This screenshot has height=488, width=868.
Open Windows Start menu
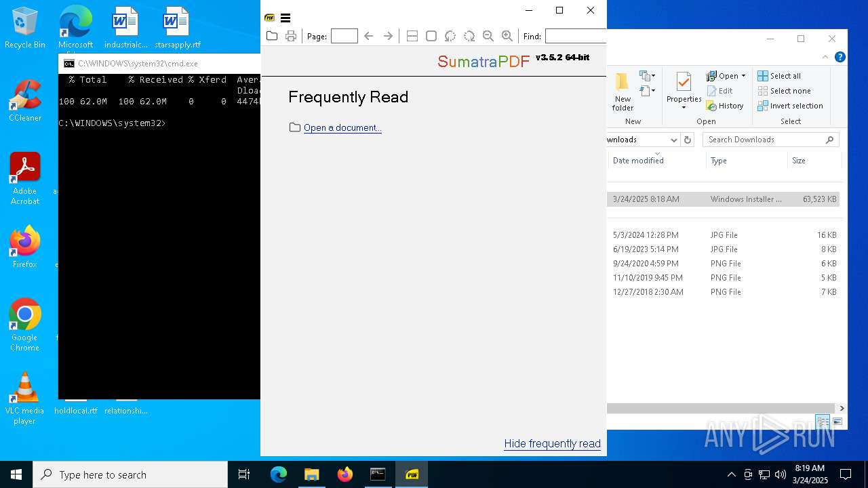pyautogui.click(x=16, y=474)
